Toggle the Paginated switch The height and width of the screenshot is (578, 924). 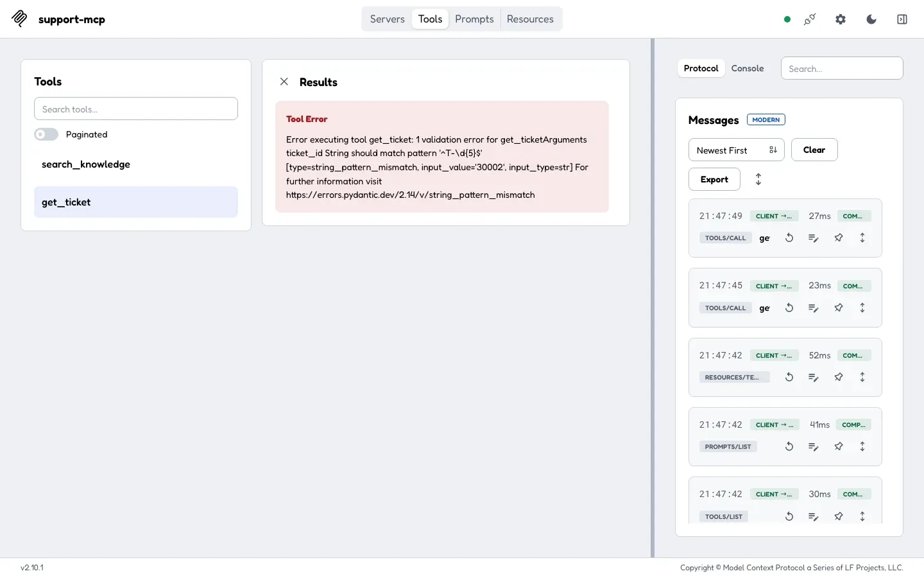click(46, 134)
